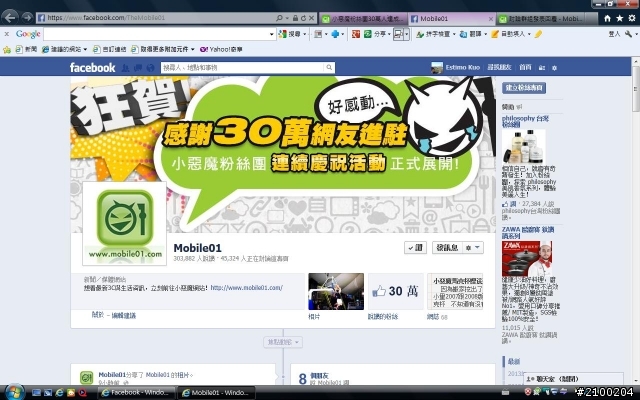The width and height of the screenshot is (640, 400).
Task: Open the http://www.mobile01.com/ link
Action: point(247,288)
